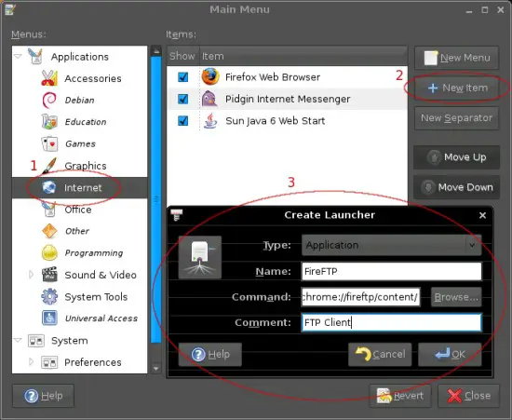Select the Accessories scissors icon
Viewport: 512px width, 420px height.
click(x=49, y=78)
